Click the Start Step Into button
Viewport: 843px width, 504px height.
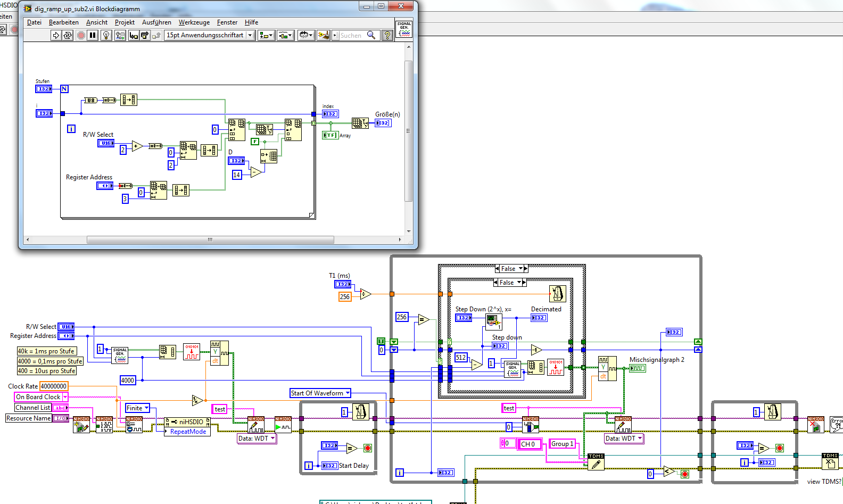coord(134,35)
